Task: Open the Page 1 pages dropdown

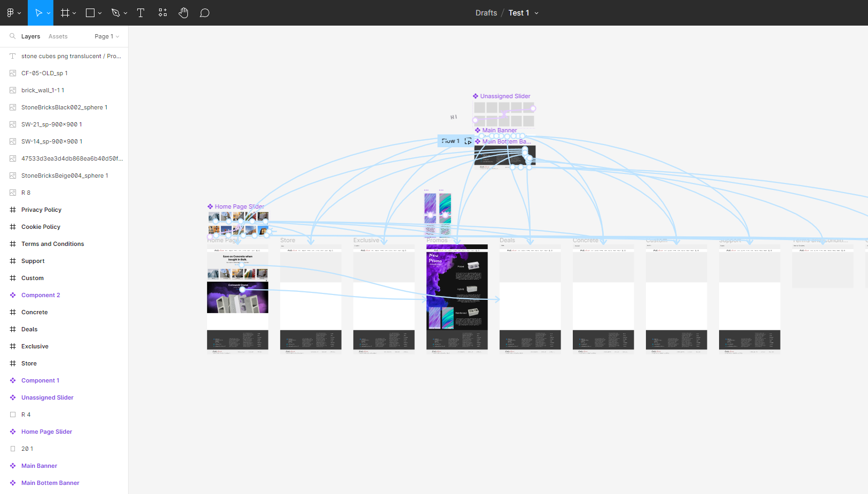Action: coord(107,36)
